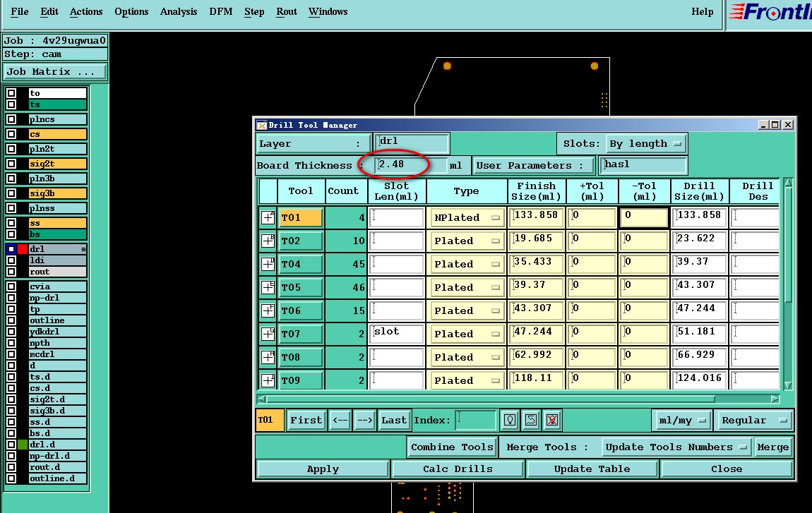Open the Regular mode dropdown
Screen dimensions: 812x513
click(754, 421)
